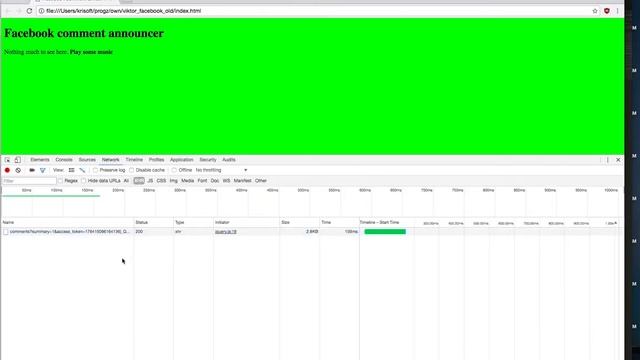
Task: Open the red shield extension icon
Action: coord(607,11)
